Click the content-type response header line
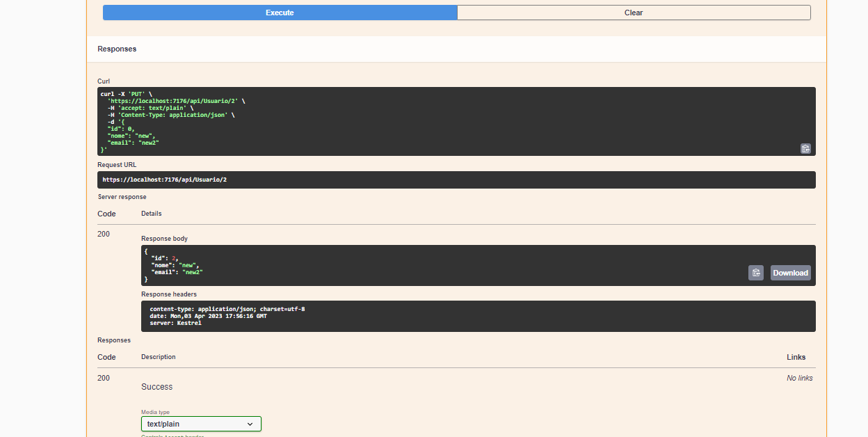Viewport: 868px width, 437px height. pyautogui.click(x=227, y=309)
